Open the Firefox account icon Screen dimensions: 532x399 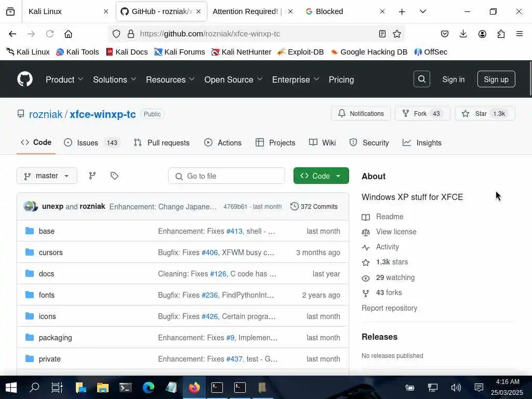pos(482,34)
